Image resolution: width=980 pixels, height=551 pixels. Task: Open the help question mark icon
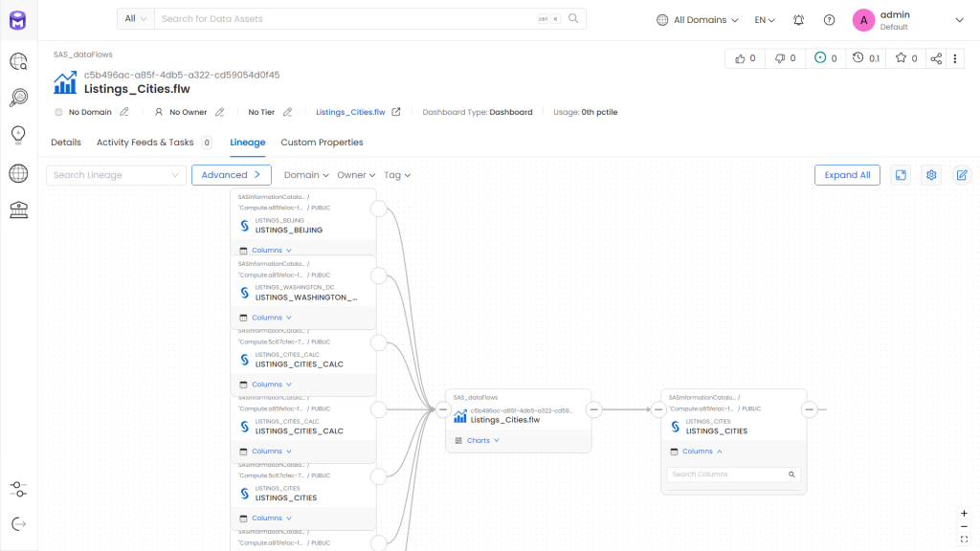pyautogui.click(x=829, y=19)
